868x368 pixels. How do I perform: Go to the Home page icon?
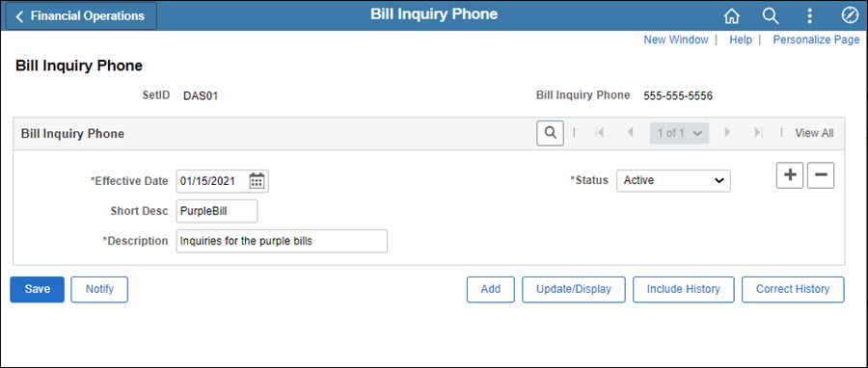[732, 16]
